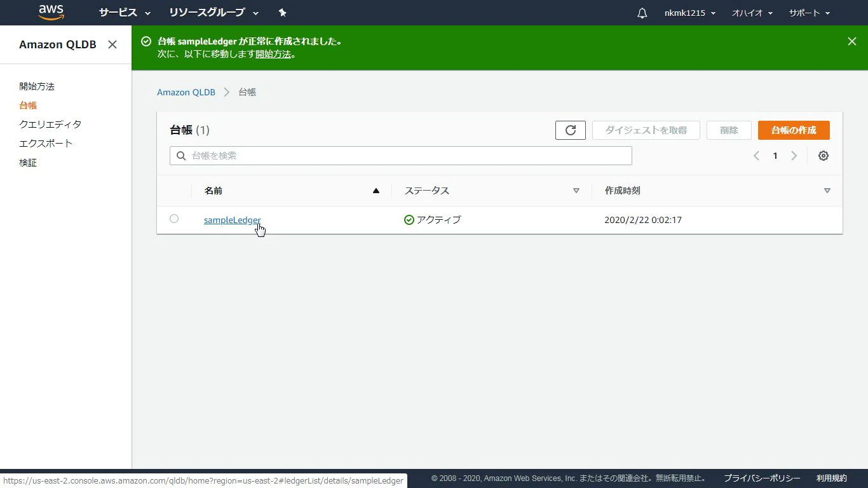
Task: Follow the 開始方法 link in banner
Action: [x=273, y=55]
